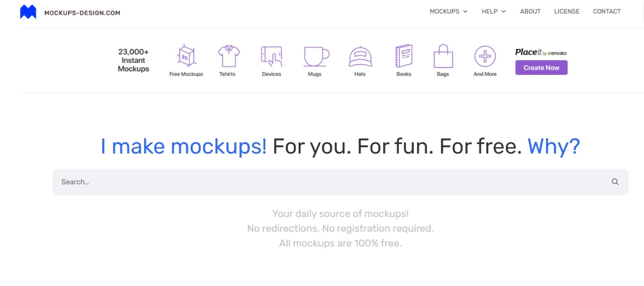644x286 pixels.
Task: Open the Tshirts mockup category icon
Action: pyautogui.click(x=228, y=56)
